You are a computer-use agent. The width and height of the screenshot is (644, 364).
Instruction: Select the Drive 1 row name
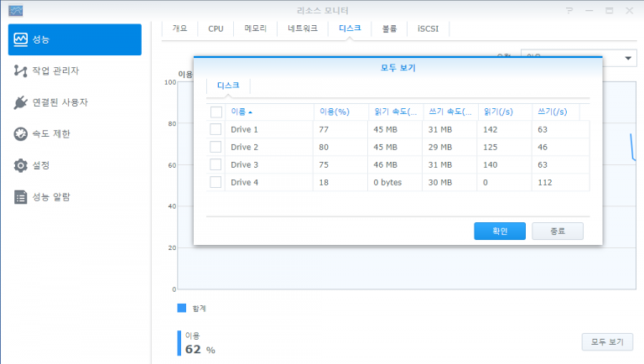pyautogui.click(x=244, y=129)
